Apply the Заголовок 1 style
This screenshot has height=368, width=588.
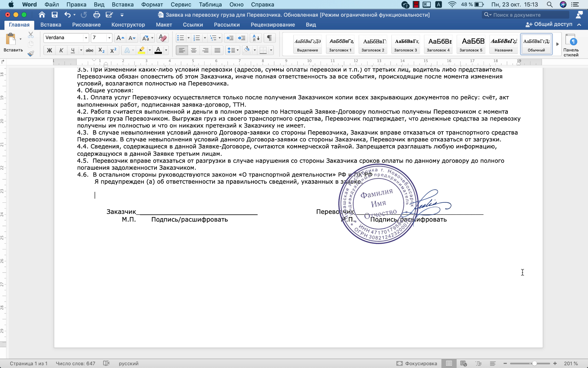point(341,44)
